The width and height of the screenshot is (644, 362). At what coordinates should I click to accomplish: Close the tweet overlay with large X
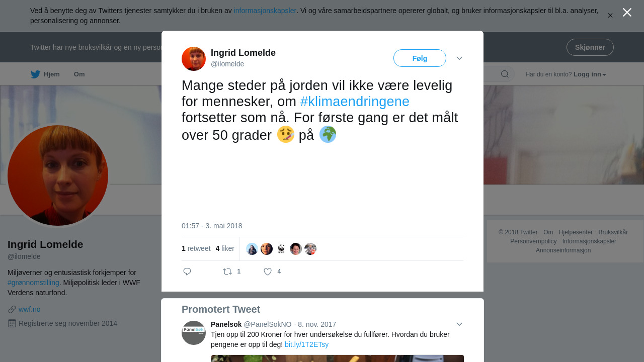[x=627, y=12]
